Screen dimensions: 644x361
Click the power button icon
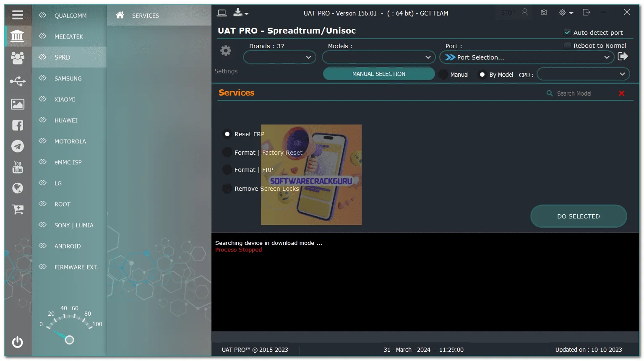18,342
